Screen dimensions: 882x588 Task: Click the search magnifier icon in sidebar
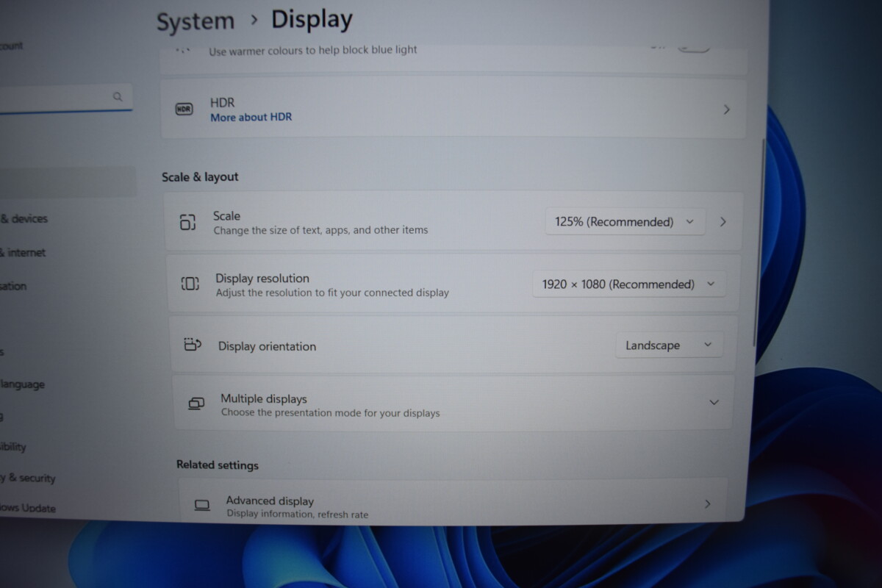pos(118,96)
